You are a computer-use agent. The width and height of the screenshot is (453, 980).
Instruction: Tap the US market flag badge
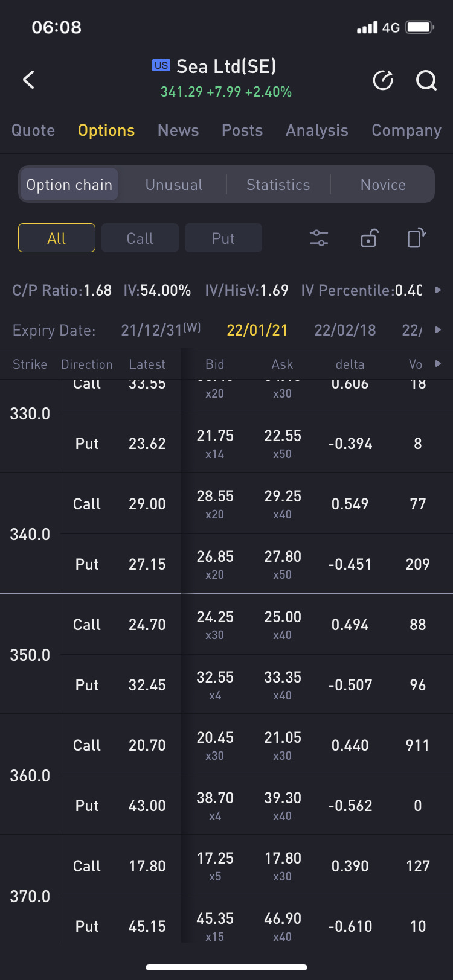point(161,65)
